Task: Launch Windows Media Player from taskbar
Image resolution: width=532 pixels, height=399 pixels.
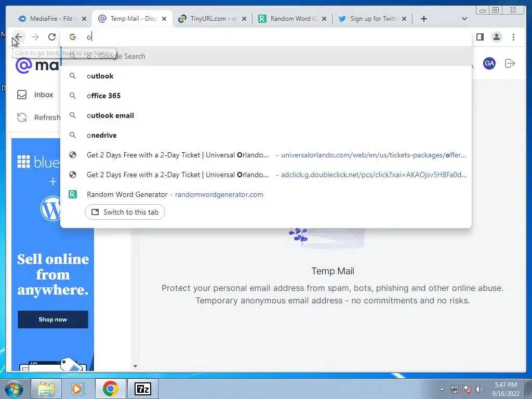Action: 77,389
